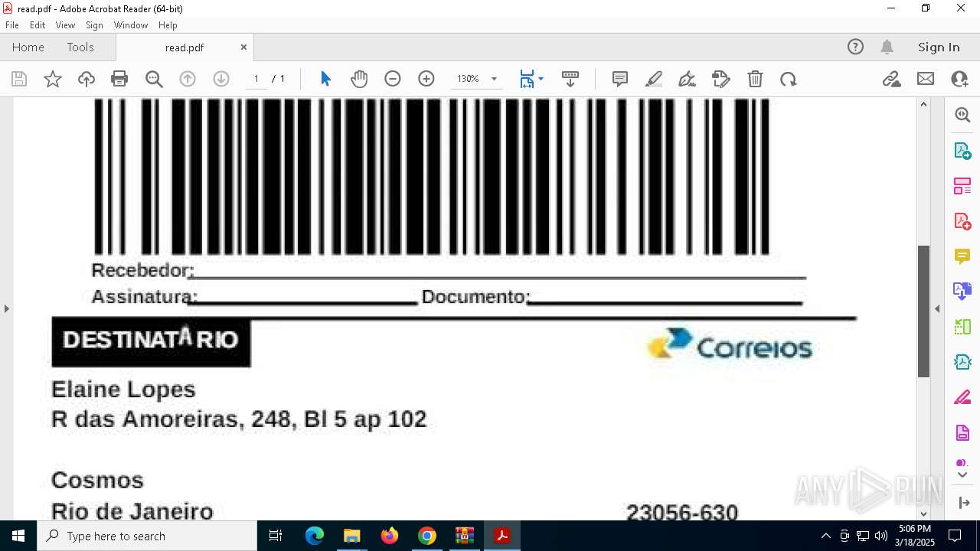
Task: Open the Window menu
Action: (x=131, y=25)
